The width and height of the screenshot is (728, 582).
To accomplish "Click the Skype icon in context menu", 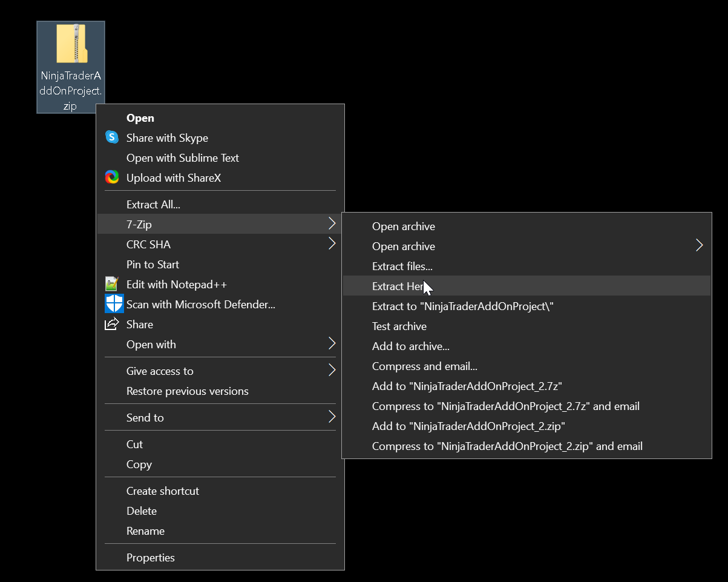I will pyautogui.click(x=112, y=137).
